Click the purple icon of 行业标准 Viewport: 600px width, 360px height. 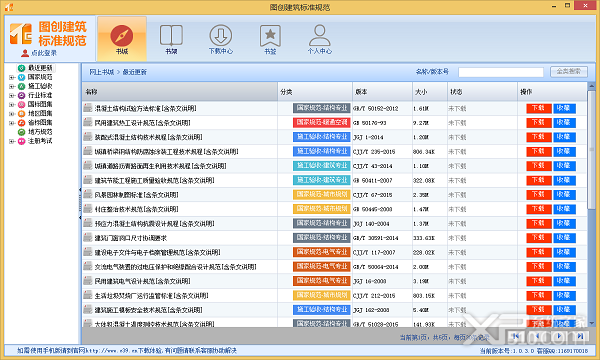click(22, 96)
